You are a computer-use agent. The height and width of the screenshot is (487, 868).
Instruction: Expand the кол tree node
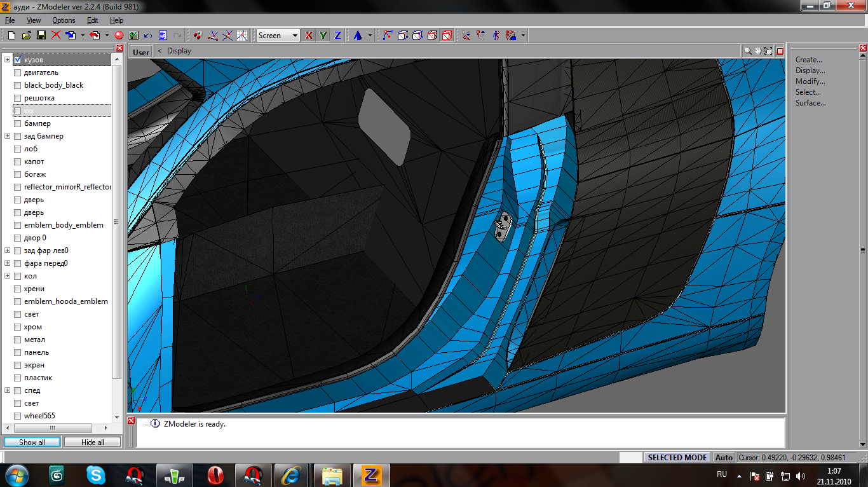point(8,276)
